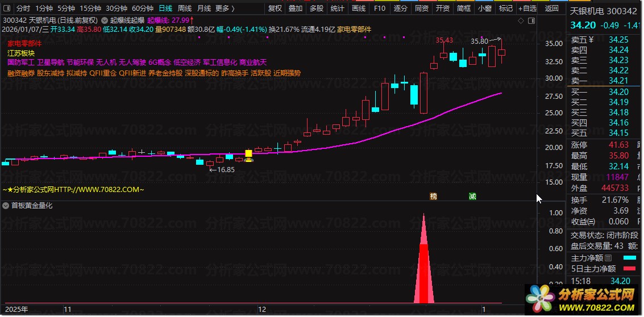Click the 叠加 overlay button

click(x=296, y=8)
